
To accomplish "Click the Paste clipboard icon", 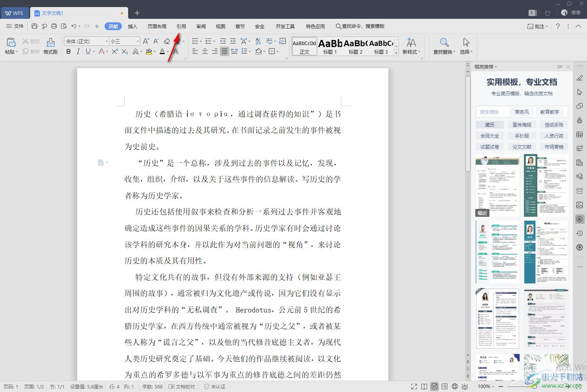I will click(x=11, y=42).
